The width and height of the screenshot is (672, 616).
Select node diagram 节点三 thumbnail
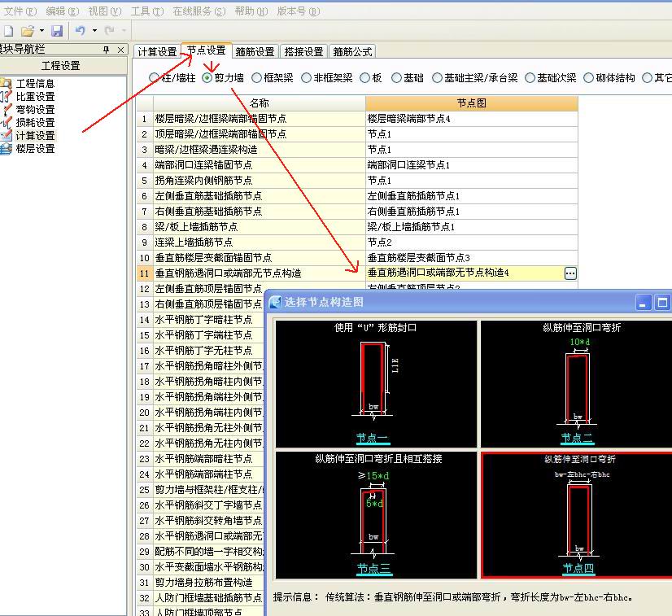click(376, 514)
